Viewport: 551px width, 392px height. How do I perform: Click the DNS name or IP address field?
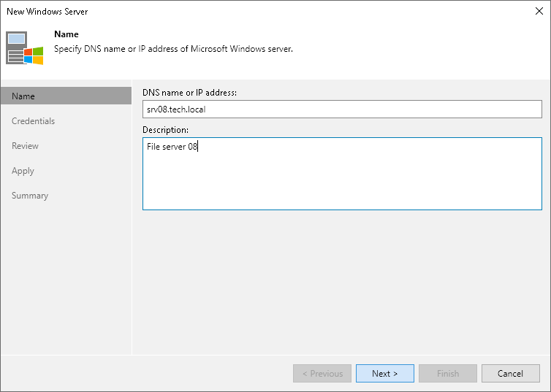coord(342,109)
